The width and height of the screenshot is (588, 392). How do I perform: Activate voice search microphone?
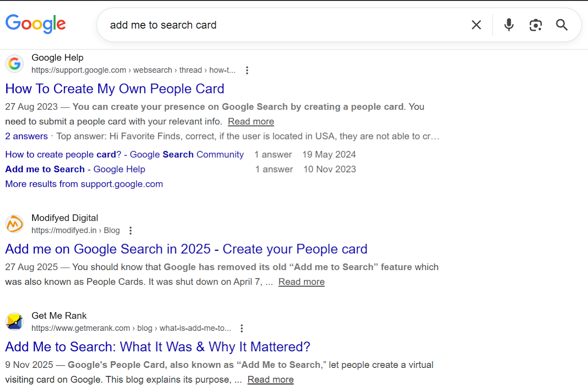508,25
